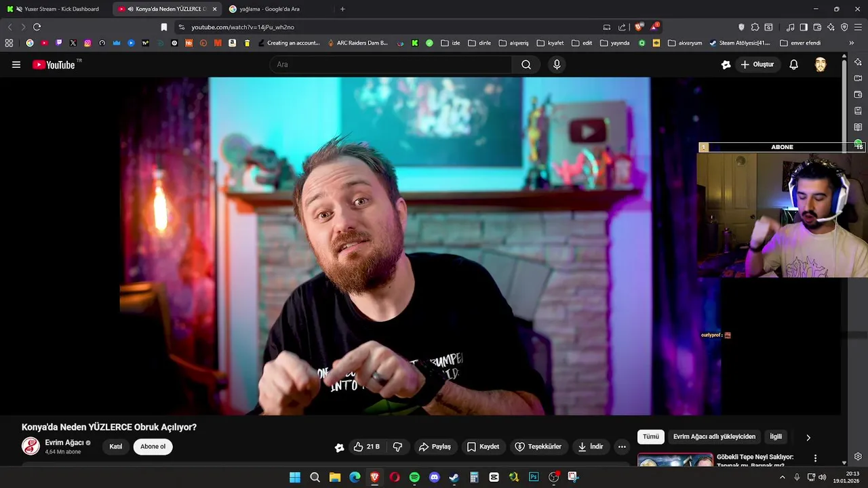Click the Teşekkürler thanks button
Screen dimensions: 868x488
click(x=538, y=447)
